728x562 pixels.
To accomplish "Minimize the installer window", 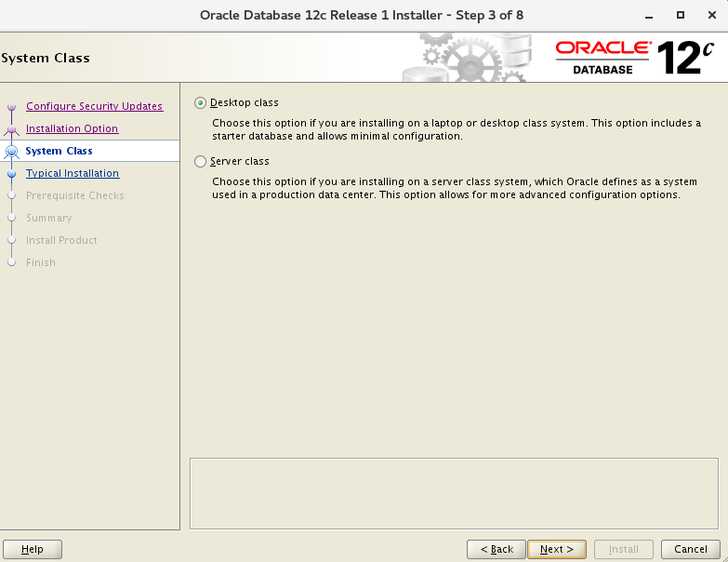I will pyautogui.click(x=649, y=16).
